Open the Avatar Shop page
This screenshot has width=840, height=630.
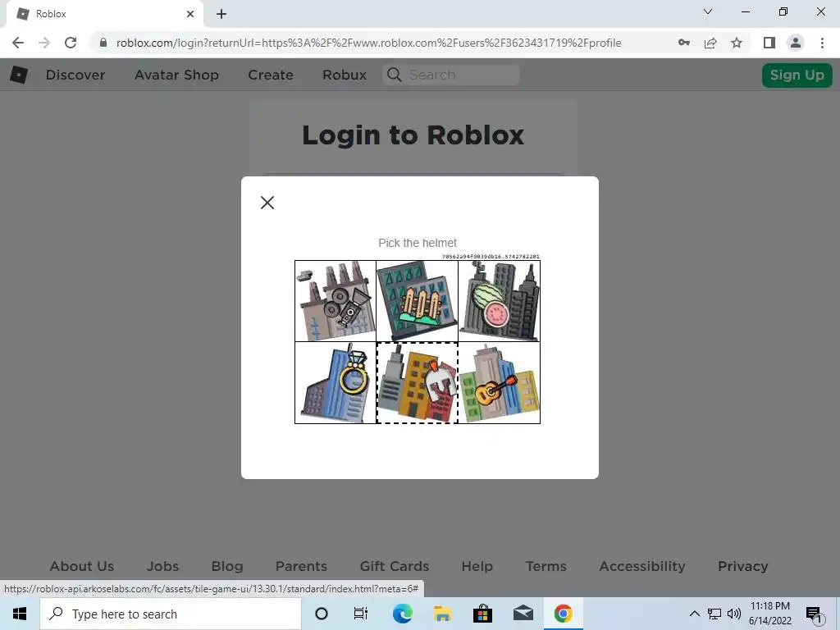[177, 75]
